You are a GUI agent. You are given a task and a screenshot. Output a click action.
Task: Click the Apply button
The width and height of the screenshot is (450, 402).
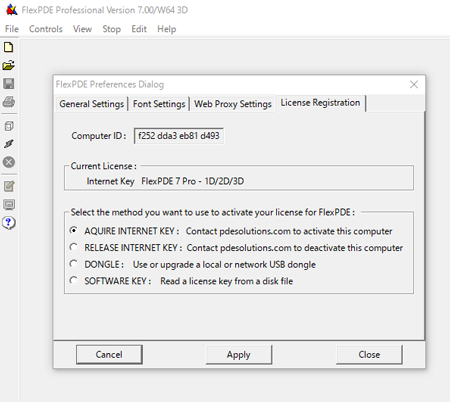tap(239, 355)
